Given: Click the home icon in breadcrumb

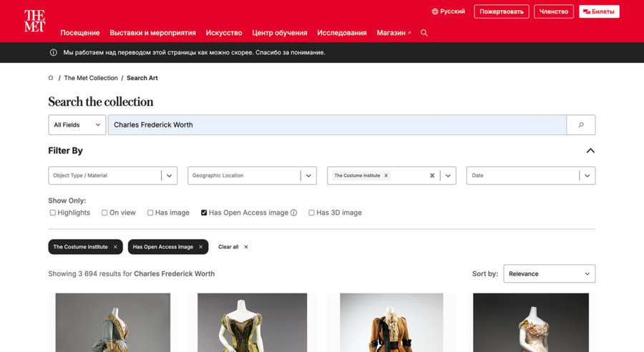Looking at the screenshot, I should point(51,78).
